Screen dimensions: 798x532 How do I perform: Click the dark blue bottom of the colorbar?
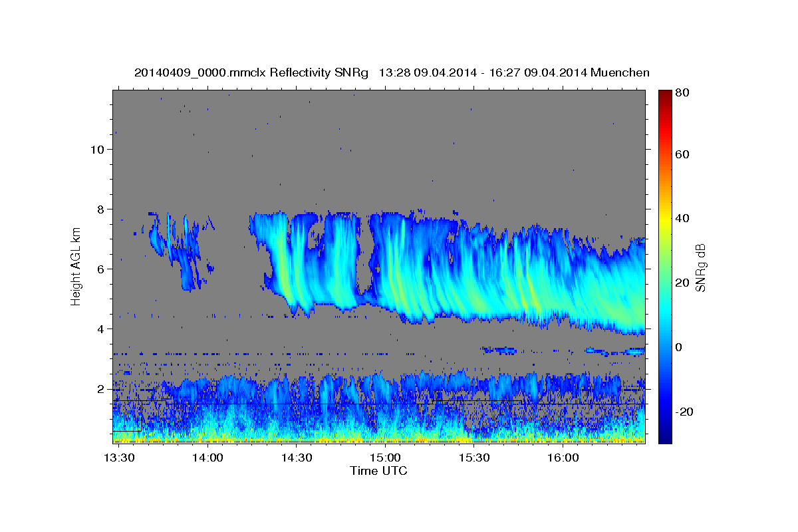coord(664,436)
